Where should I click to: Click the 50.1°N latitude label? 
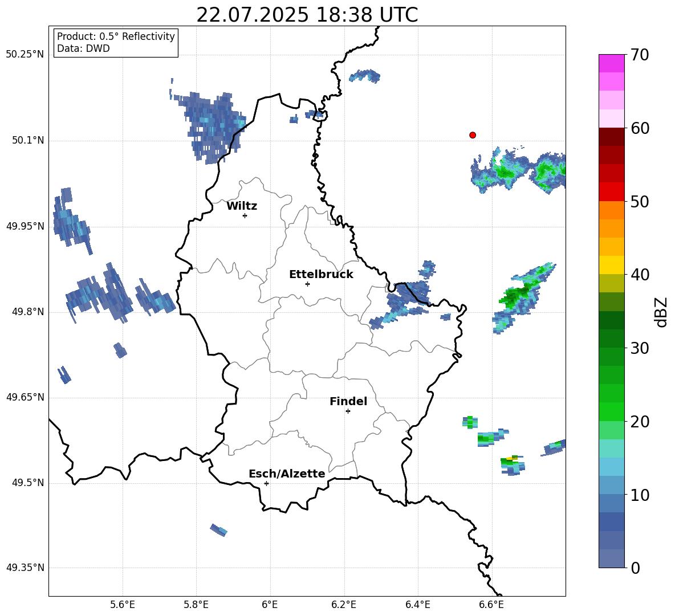pyautogui.click(x=29, y=141)
